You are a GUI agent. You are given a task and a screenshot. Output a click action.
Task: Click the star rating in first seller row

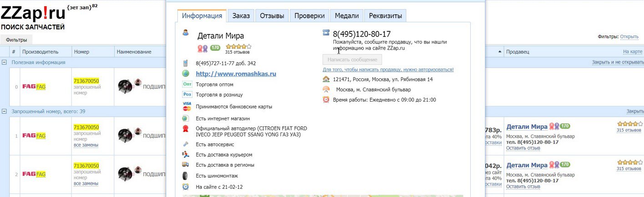(x=630, y=123)
